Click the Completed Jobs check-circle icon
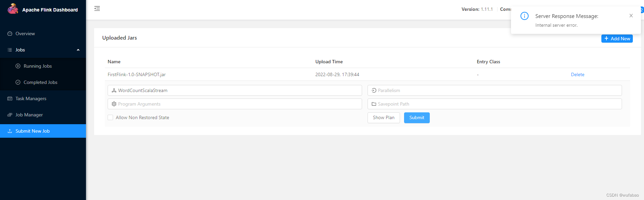 (18, 82)
